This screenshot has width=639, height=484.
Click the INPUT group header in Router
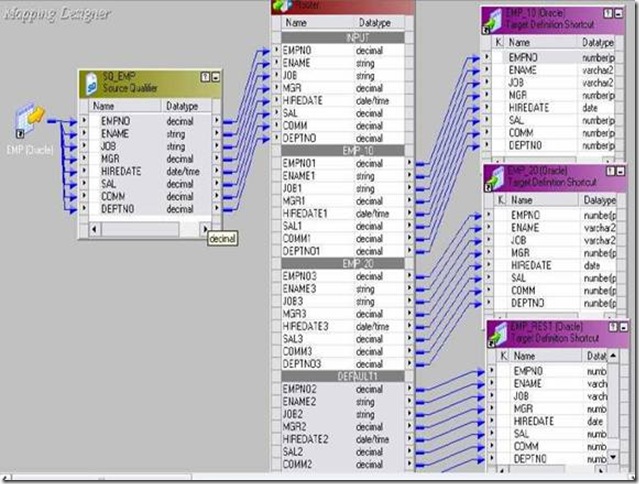coord(343,38)
